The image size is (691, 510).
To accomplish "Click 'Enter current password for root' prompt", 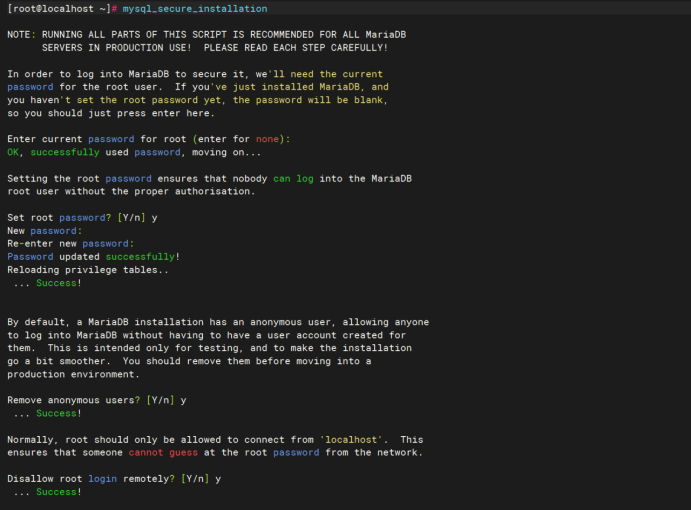I will pos(149,139).
